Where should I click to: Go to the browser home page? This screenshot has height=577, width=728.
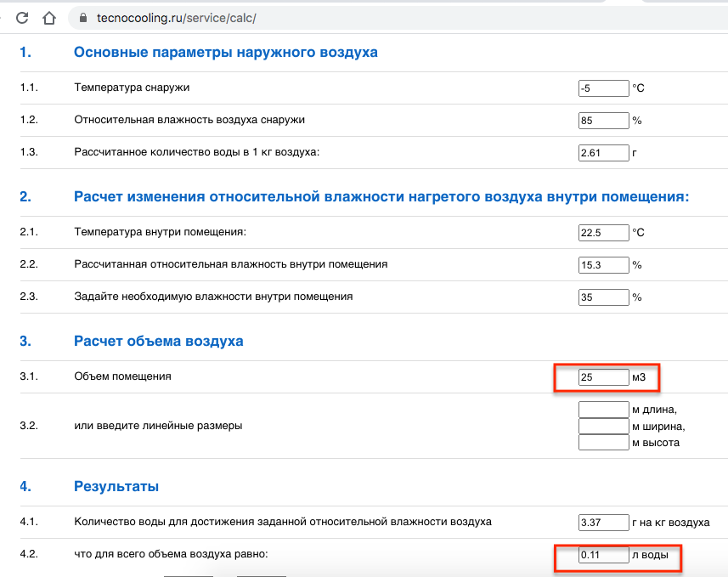(x=49, y=17)
